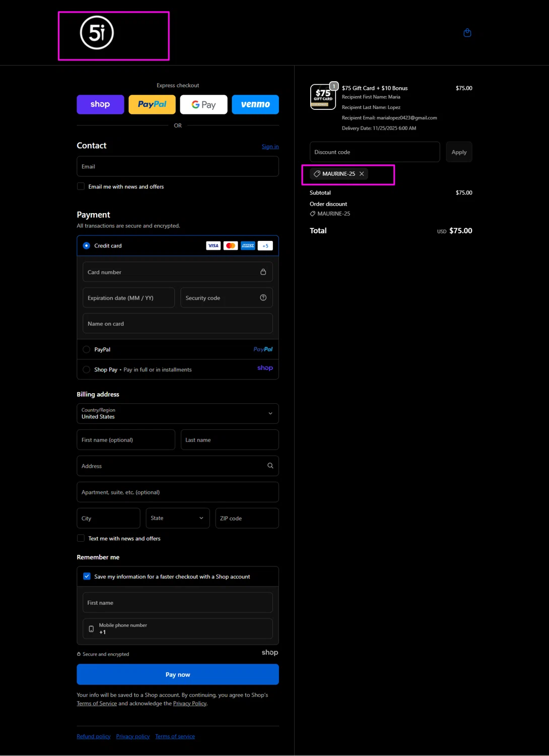This screenshot has width=549, height=756.
Task: Focus the Address field
Action: click(x=178, y=466)
